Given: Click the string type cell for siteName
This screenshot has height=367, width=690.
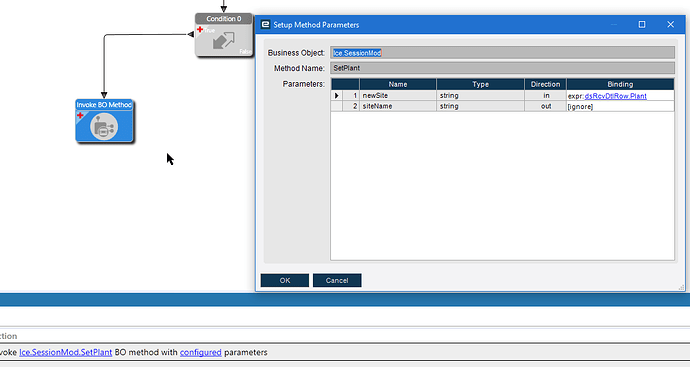Looking at the screenshot, I should tap(481, 106).
